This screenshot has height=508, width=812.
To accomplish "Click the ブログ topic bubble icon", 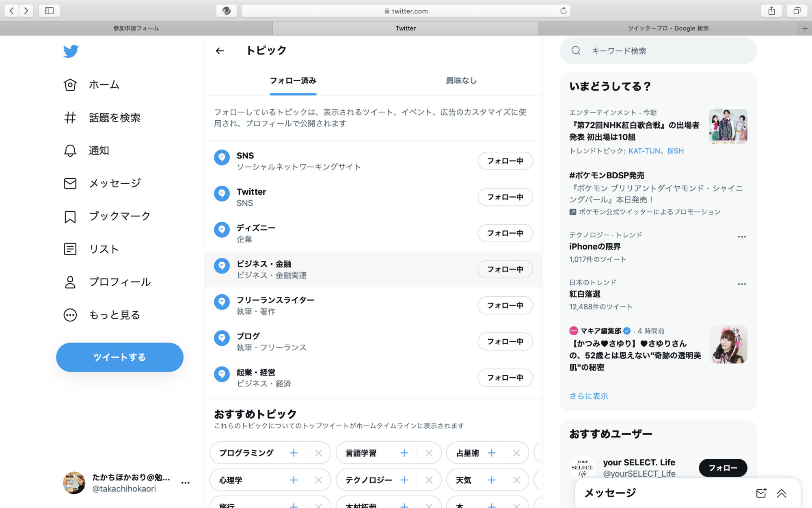I will 222,338.
